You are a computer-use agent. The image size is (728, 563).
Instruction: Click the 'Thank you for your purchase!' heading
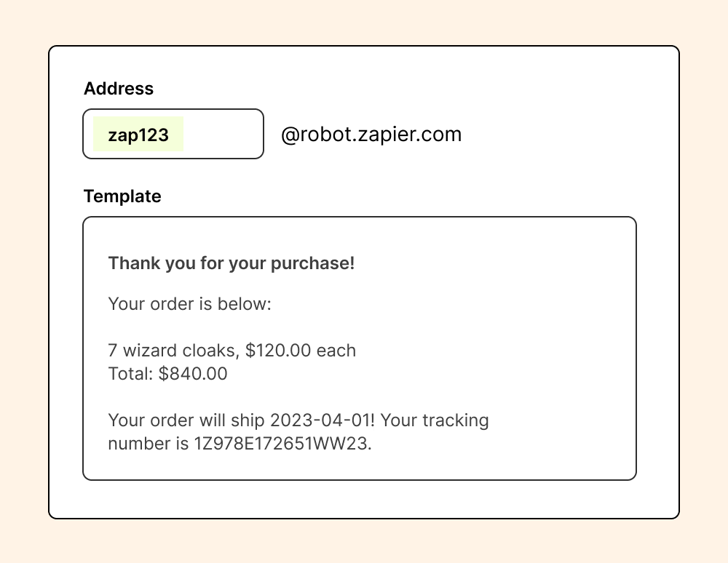pyautogui.click(x=232, y=263)
